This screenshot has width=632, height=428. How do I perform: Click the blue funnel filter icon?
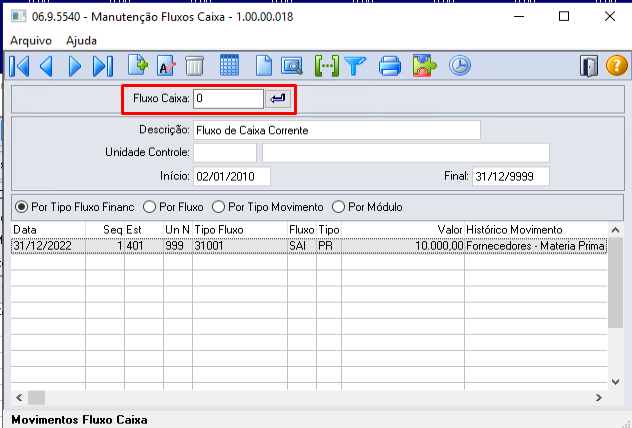355,66
